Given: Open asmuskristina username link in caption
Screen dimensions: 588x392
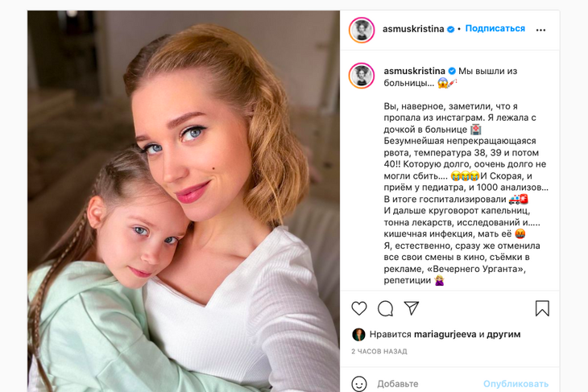Looking at the screenshot, I should [414, 71].
